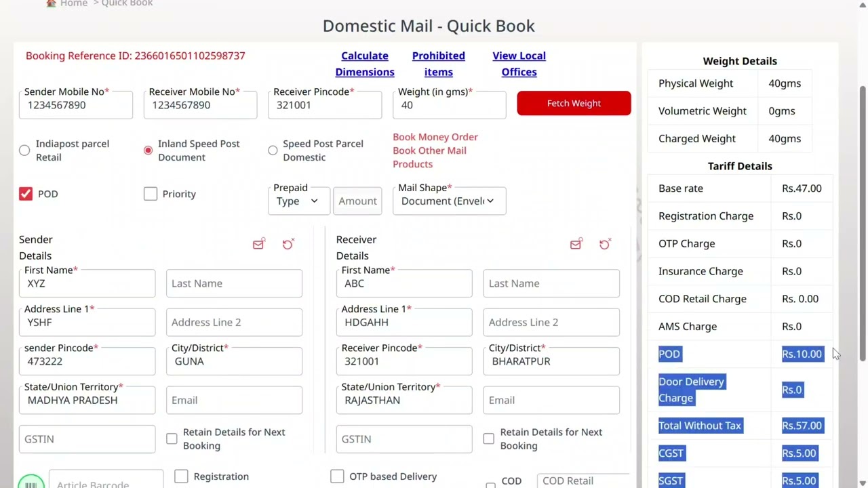The image size is (868, 488).
Task: Select Inland Speed Post Document option
Action: [148, 150]
